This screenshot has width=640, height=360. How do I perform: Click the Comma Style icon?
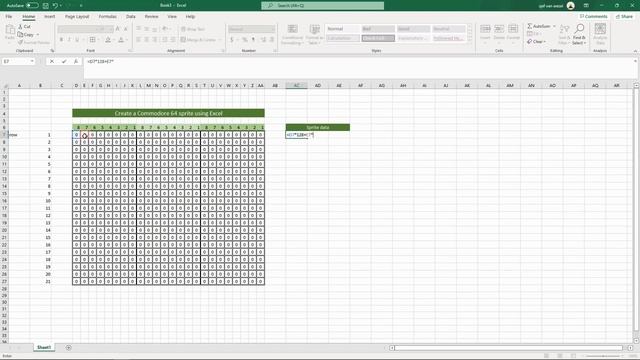[253, 40]
